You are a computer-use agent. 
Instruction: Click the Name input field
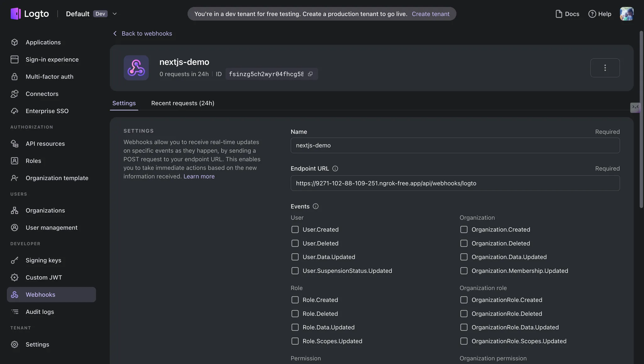click(455, 145)
